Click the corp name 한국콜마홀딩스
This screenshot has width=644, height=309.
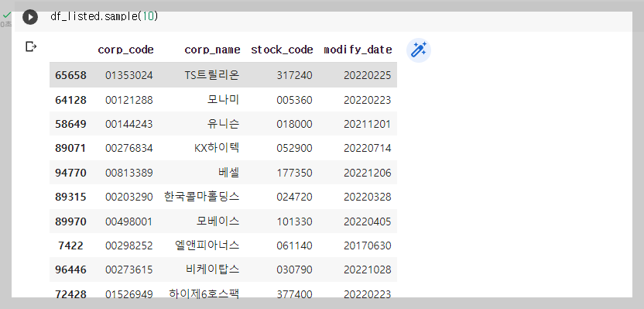202,197
